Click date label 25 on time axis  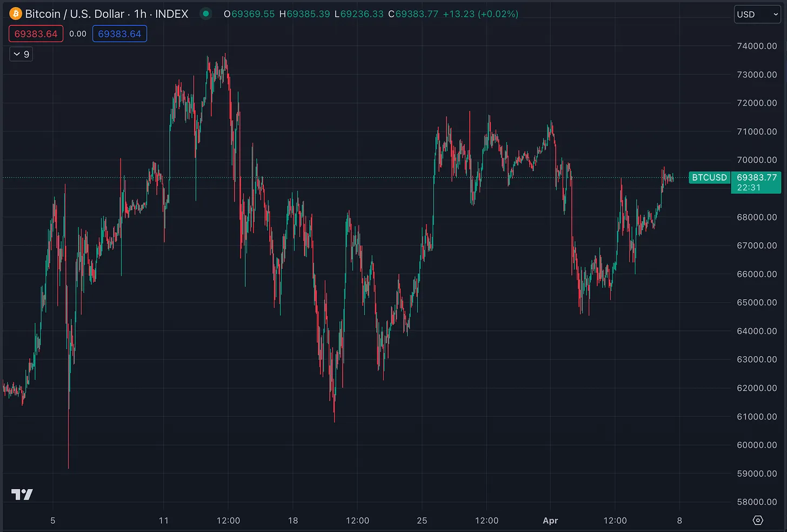[422, 521]
